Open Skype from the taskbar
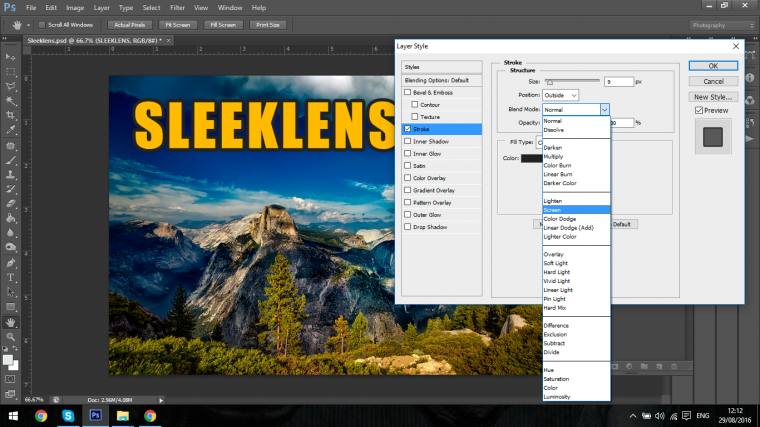Screen dimensions: 760x427 point(68,416)
